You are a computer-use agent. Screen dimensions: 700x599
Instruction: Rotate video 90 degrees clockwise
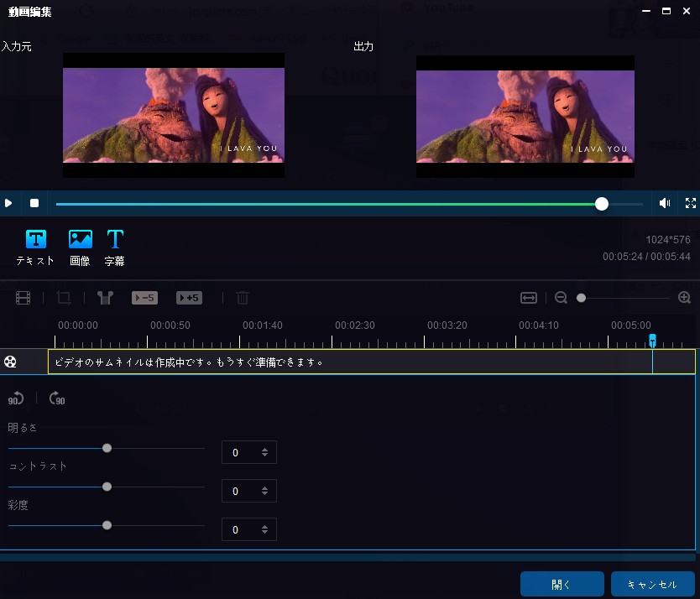[x=57, y=398]
